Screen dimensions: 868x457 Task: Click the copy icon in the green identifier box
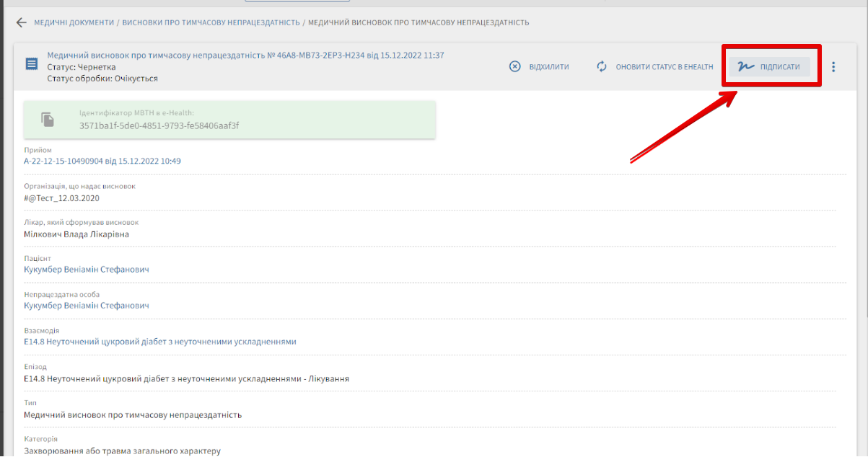[48, 120]
